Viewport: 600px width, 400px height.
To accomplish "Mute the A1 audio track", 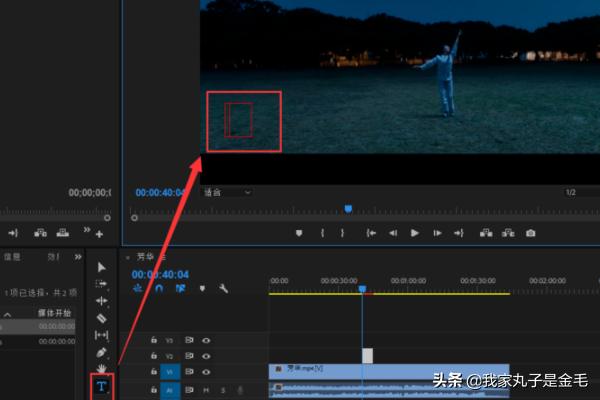I will click(x=207, y=389).
